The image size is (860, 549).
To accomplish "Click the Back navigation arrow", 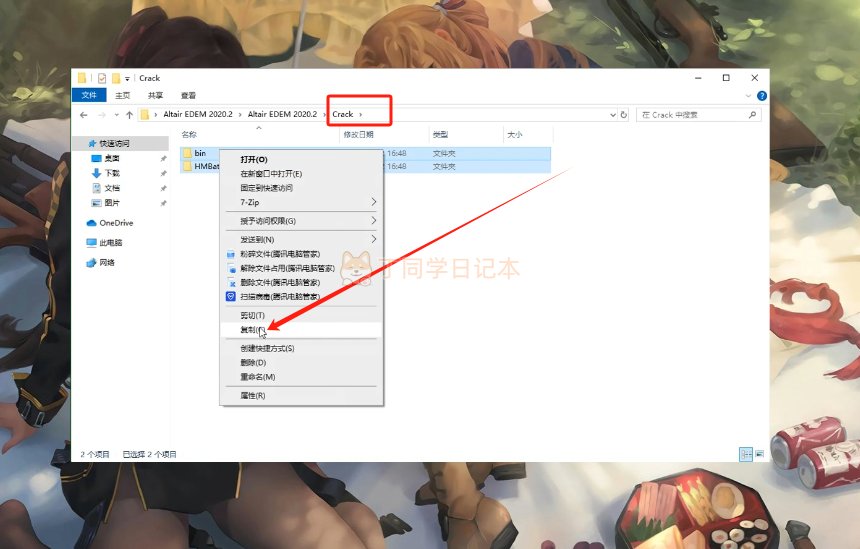I will click(83, 115).
